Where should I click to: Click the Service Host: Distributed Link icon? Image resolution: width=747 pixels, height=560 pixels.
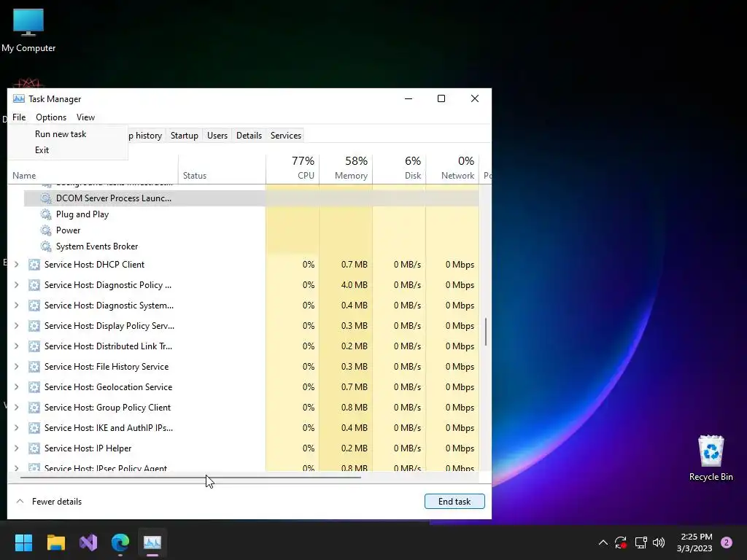point(34,346)
